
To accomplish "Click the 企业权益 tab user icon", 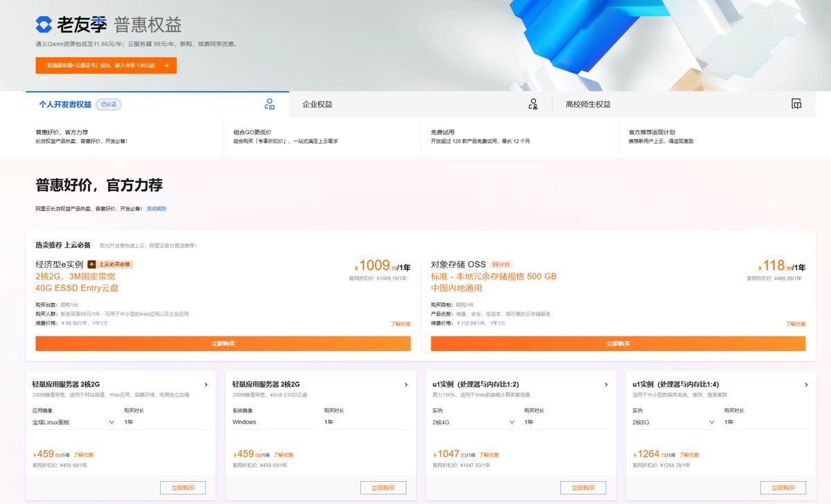I will [x=533, y=105].
